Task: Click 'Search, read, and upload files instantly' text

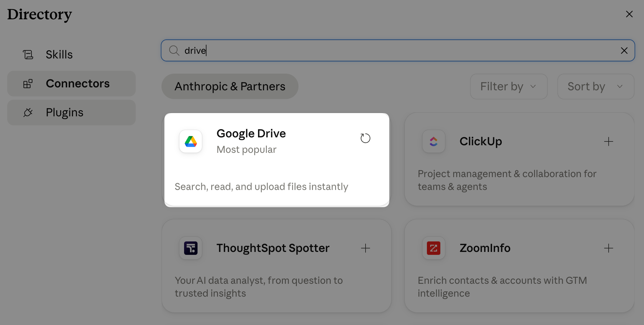Action: [262, 187]
